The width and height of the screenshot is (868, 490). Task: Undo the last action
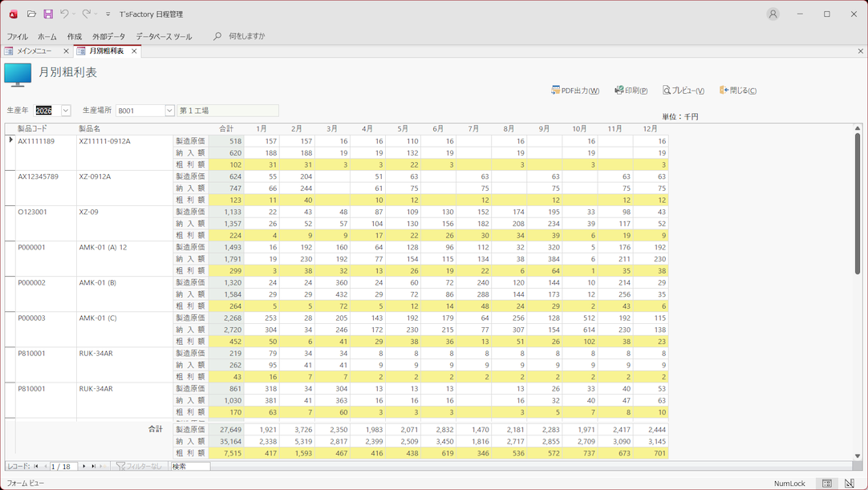click(64, 14)
